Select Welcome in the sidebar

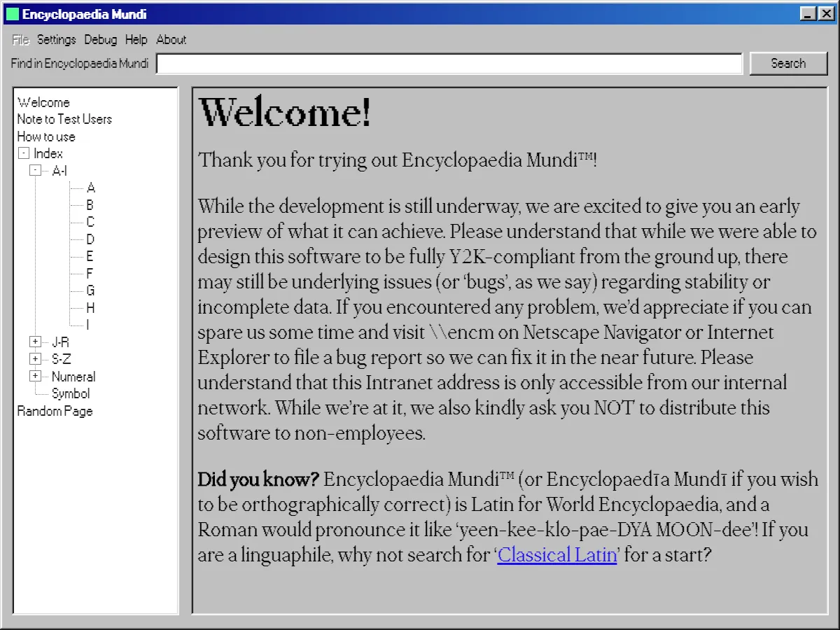tap(43, 102)
